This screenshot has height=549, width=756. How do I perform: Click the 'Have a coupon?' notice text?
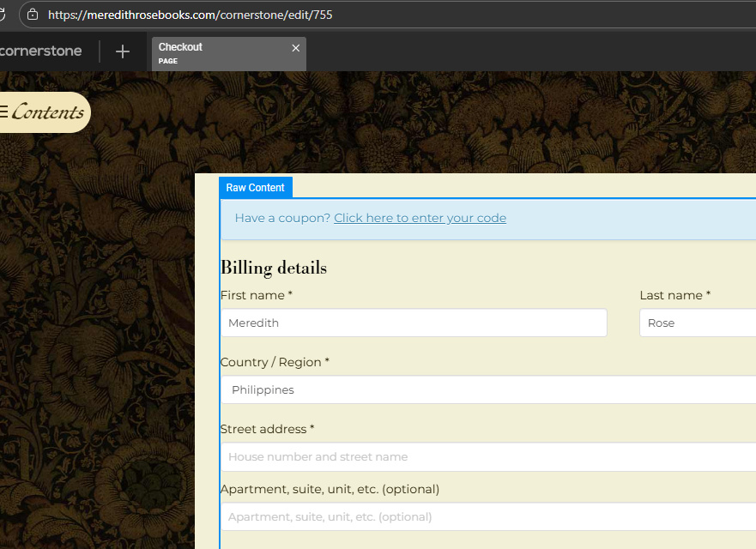(282, 218)
